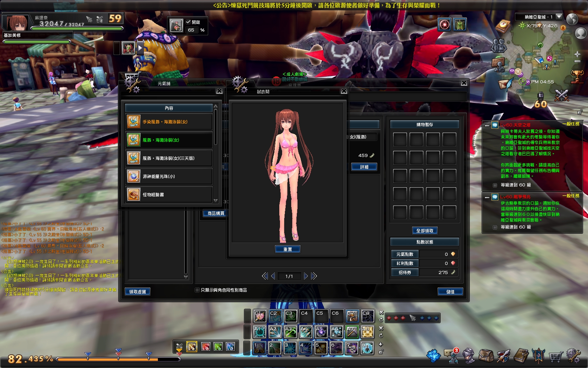The image size is (588, 368).
Task: Click the crossed swords PvP icon near minimap
Action: coord(561,95)
